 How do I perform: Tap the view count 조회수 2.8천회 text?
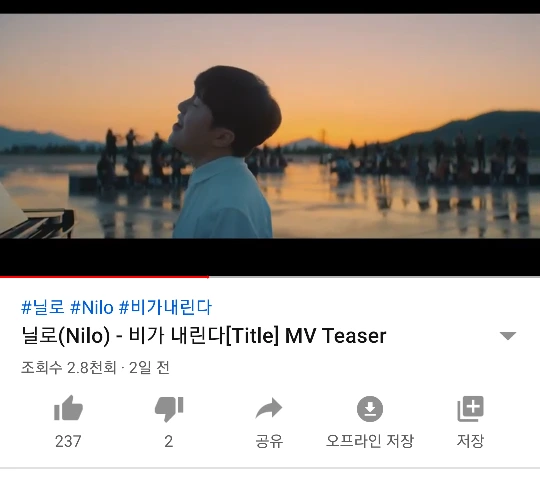(x=69, y=368)
